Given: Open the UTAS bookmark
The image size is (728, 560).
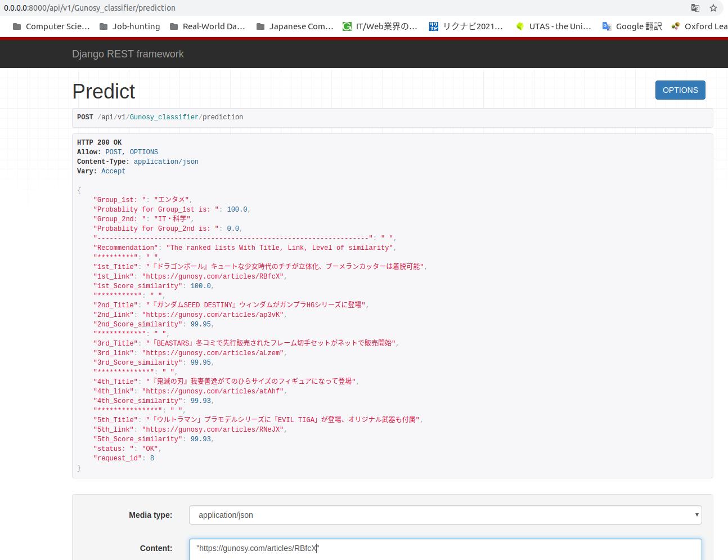Looking at the screenshot, I should (554, 26).
